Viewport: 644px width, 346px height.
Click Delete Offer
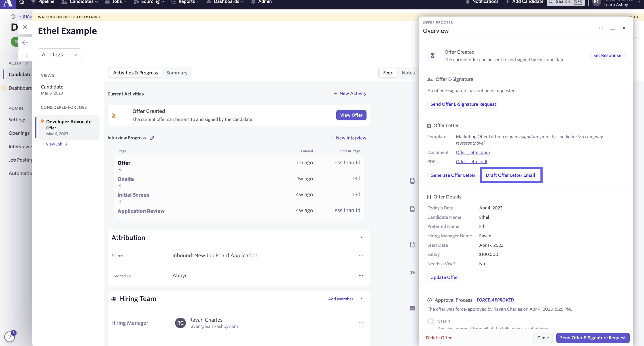coord(439,338)
